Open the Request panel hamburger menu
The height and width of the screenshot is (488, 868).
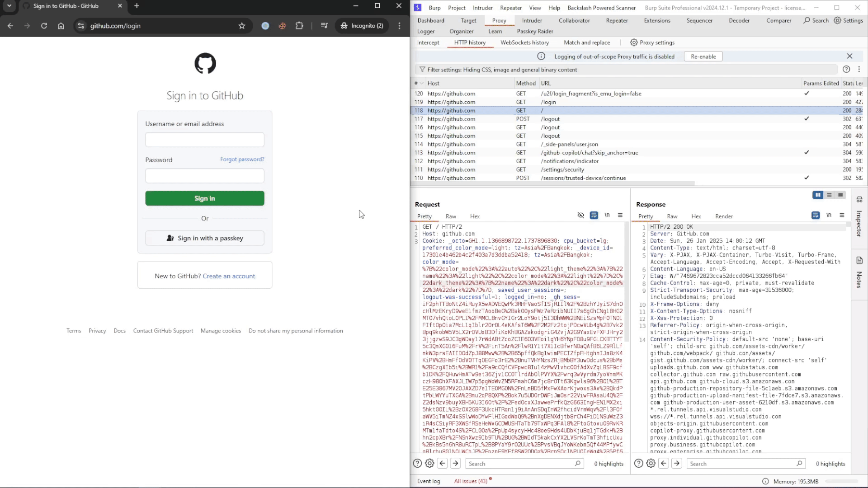620,215
